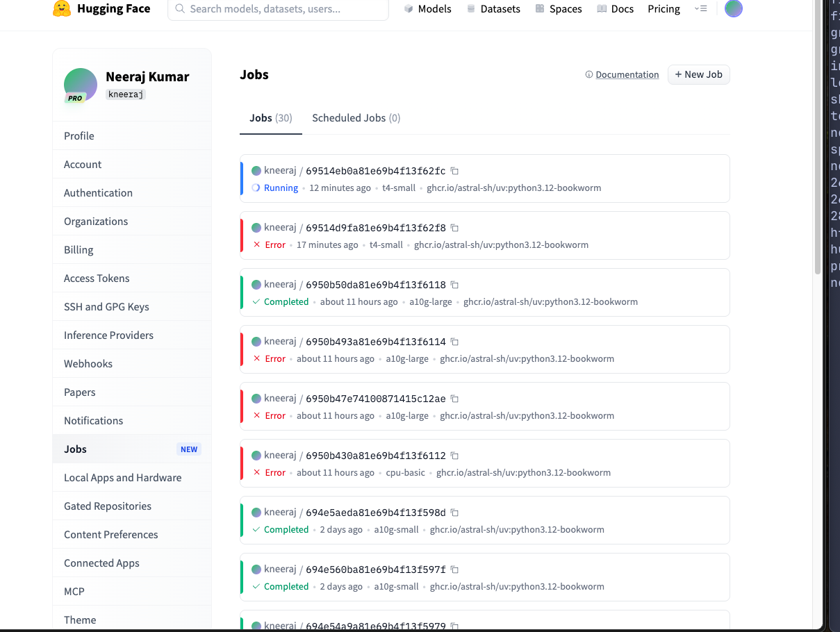Viewport: 840px width, 632px height.
Task: Click the New Job button
Action: tap(698, 74)
